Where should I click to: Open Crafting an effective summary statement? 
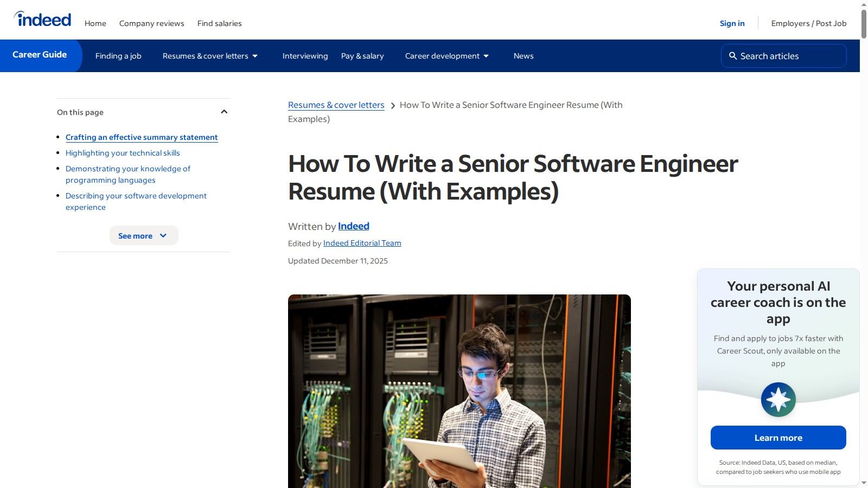tap(142, 137)
